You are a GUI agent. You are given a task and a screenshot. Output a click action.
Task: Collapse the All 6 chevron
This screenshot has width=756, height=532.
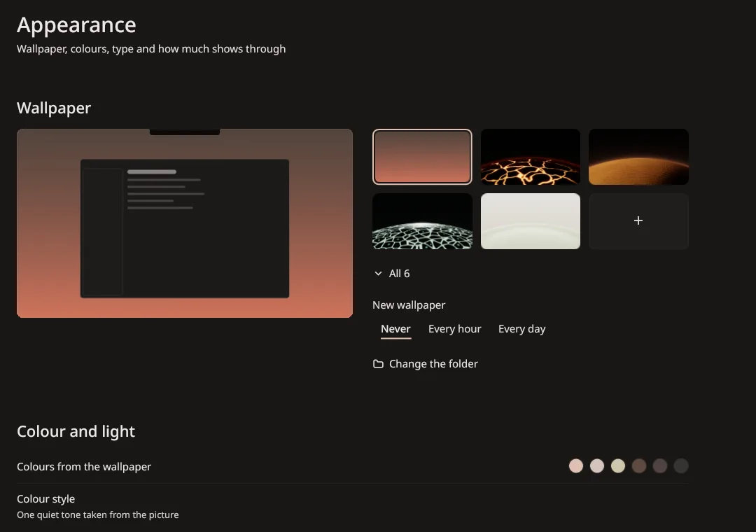tap(378, 274)
